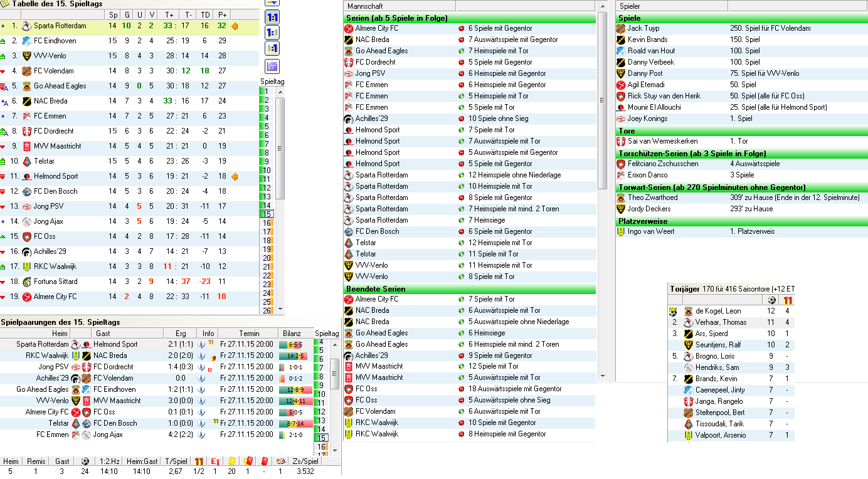868x479 pixels.
Task: Click the red card icon in statistics bar
Action: (x=264, y=461)
